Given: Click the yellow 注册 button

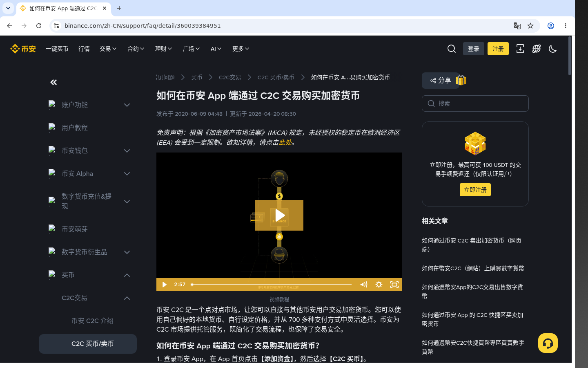Looking at the screenshot, I should click(x=498, y=49).
